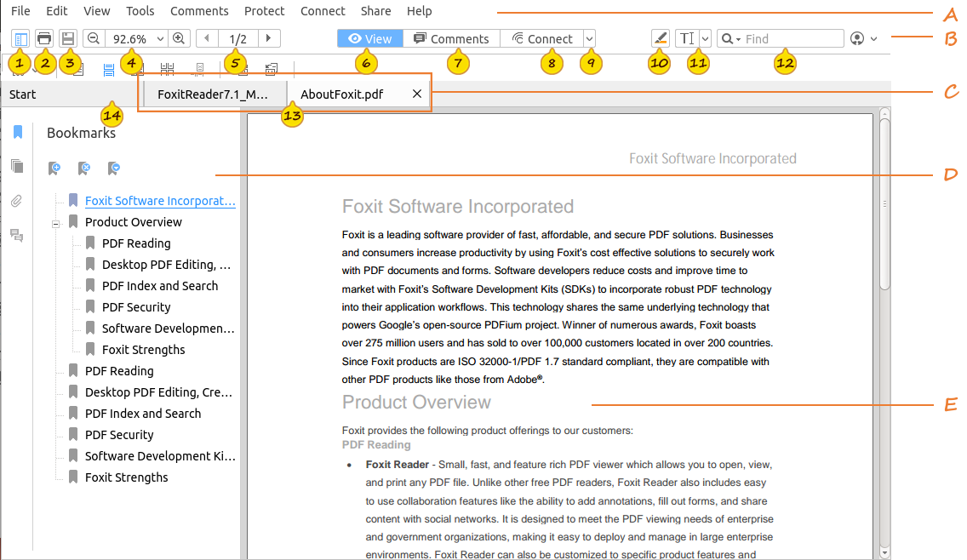
Task: Select nested Desktop PDF Editing, ... bookmark
Action: [x=167, y=265]
